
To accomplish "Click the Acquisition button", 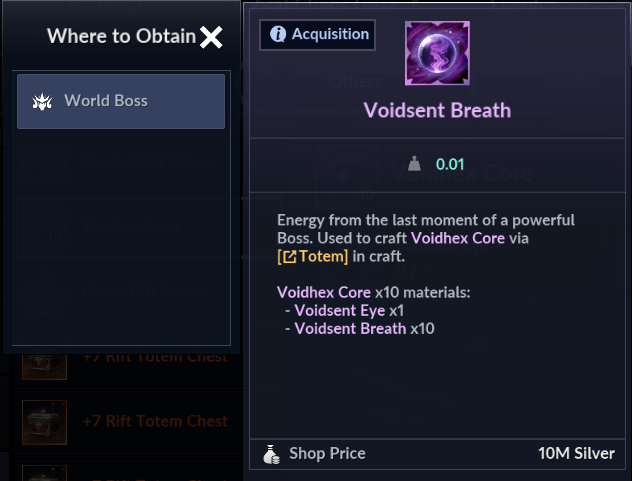I will (318, 35).
